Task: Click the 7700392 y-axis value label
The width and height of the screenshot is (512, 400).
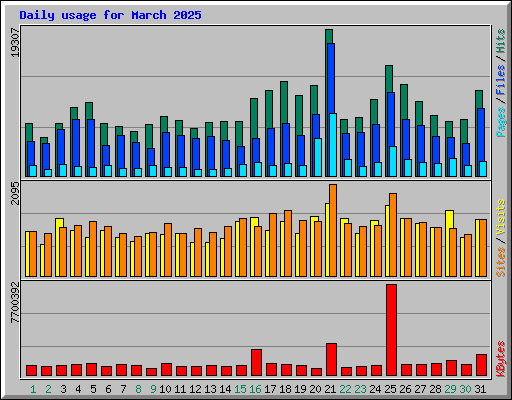Action: (x=15, y=303)
